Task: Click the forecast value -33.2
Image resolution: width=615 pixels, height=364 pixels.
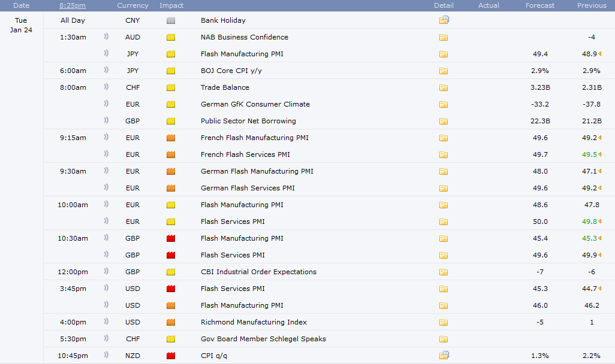Action: (540, 104)
